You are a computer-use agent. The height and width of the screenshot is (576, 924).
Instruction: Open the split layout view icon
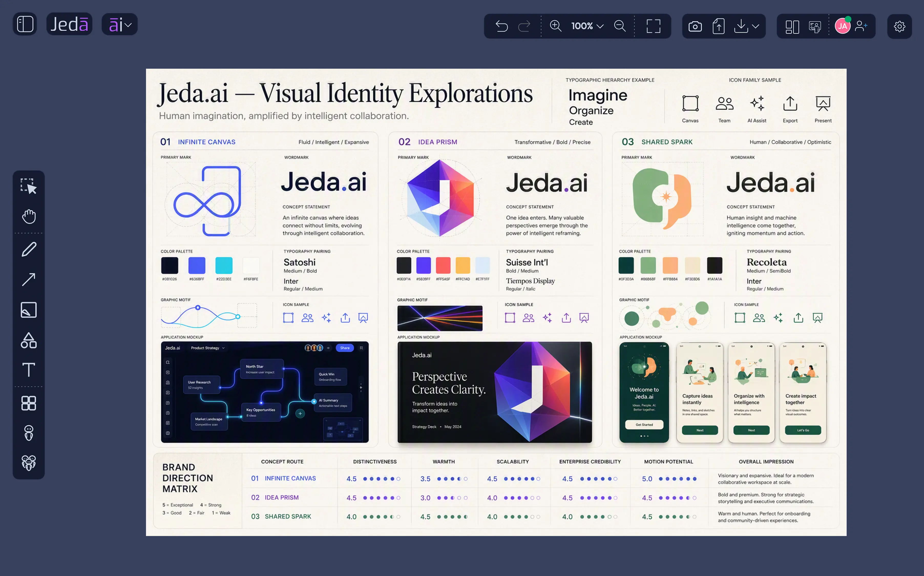click(792, 27)
